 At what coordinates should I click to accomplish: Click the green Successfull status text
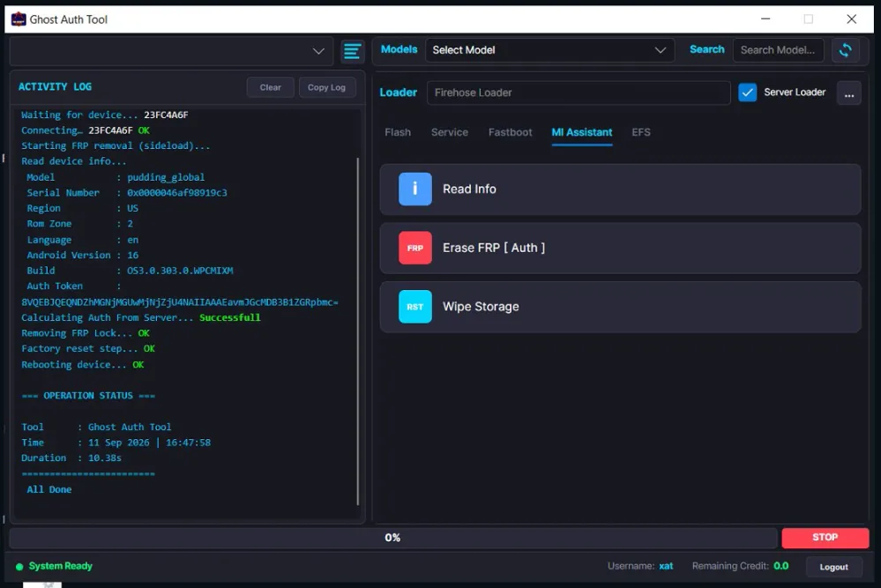[x=230, y=318]
